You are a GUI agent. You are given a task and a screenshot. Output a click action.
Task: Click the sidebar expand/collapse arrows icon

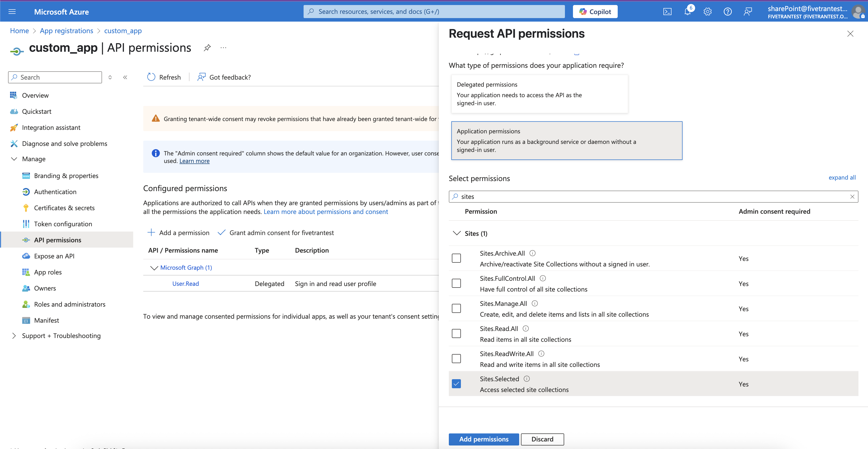click(x=110, y=77)
